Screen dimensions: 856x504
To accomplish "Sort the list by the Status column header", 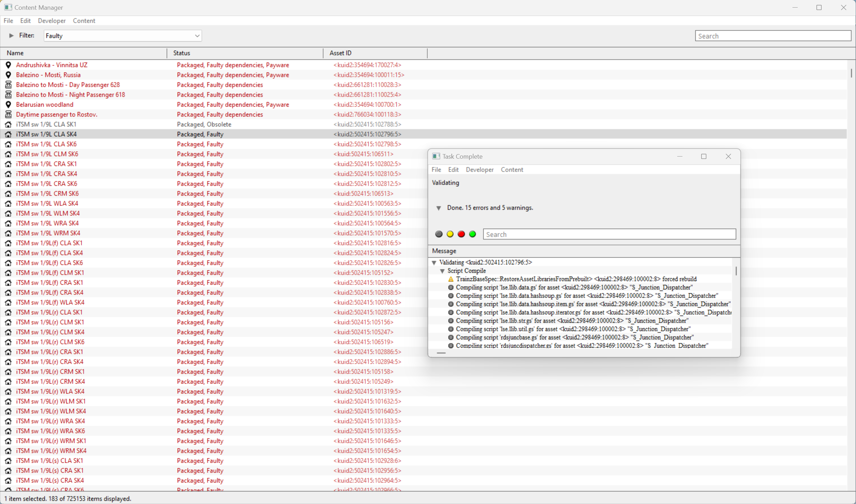I will (182, 53).
